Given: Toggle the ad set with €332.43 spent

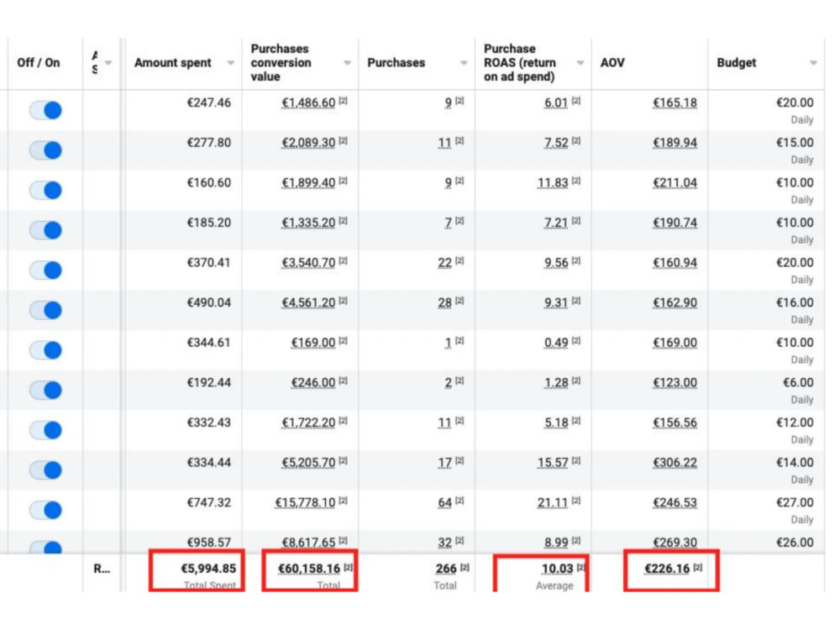Looking at the screenshot, I should click(x=45, y=430).
